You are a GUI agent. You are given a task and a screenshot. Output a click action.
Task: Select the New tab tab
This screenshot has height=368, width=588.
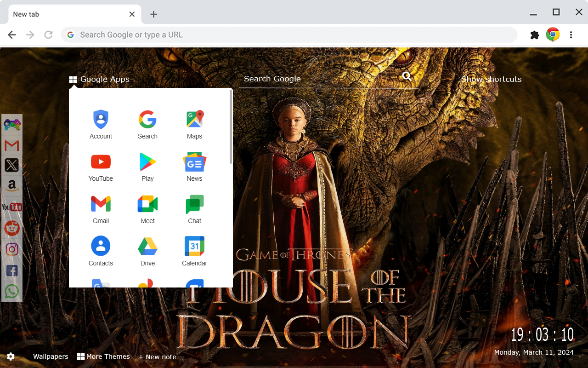73,14
